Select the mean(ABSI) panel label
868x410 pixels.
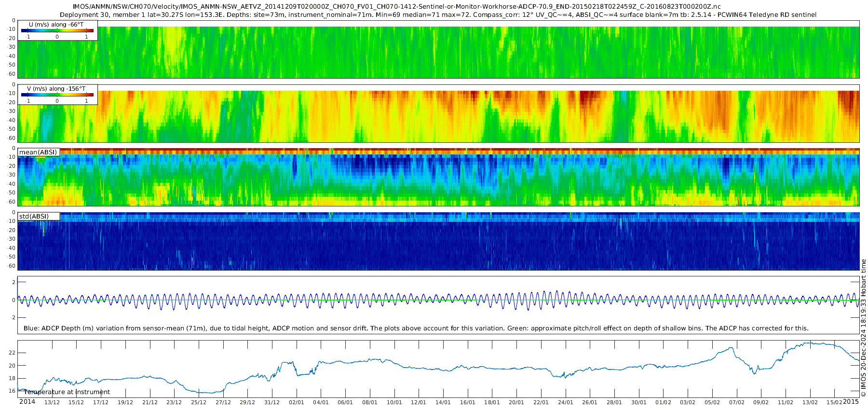pyautogui.click(x=38, y=152)
